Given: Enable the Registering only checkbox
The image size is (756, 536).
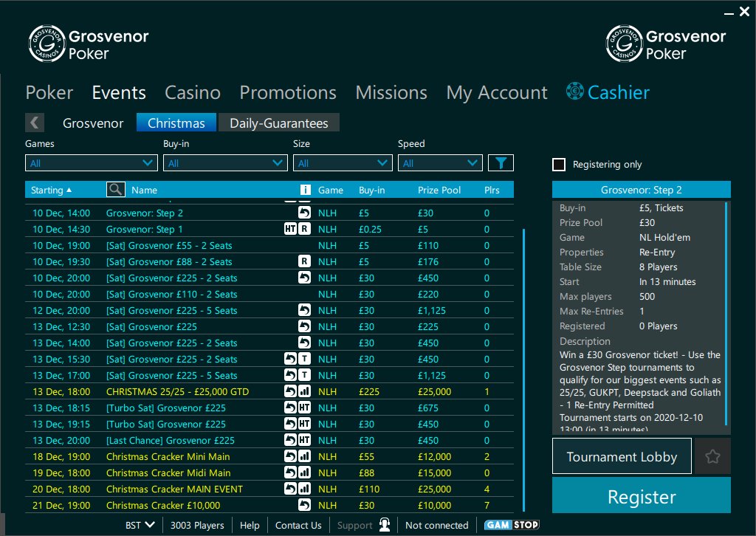Looking at the screenshot, I should tap(559, 165).
